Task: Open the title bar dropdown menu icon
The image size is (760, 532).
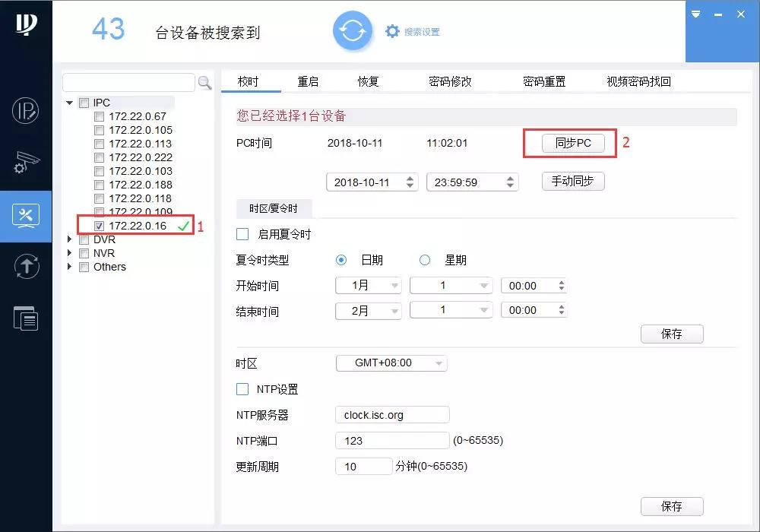Action: (696, 14)
